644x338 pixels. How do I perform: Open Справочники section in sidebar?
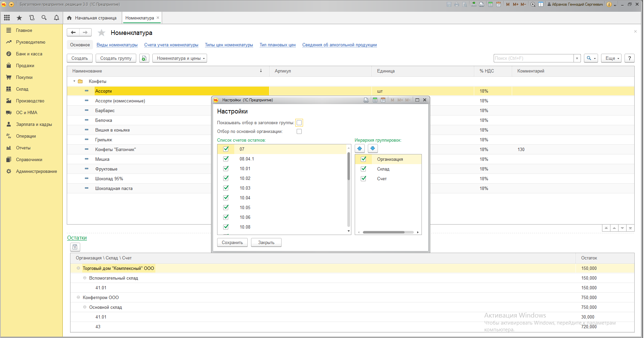coord(29,159)
